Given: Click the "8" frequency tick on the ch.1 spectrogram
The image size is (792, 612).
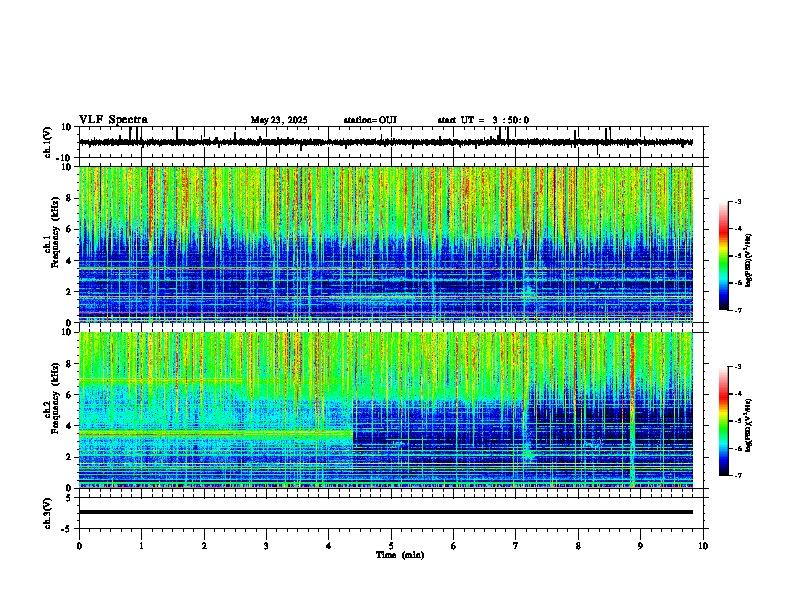Looking at the screenshot, I should pos(69,198).
